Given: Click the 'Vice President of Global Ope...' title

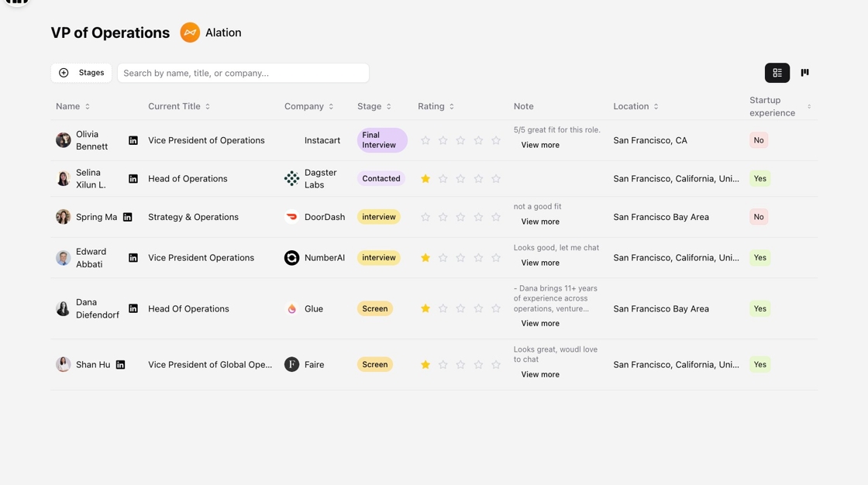Looking at the screenshot, I should 210,364.
